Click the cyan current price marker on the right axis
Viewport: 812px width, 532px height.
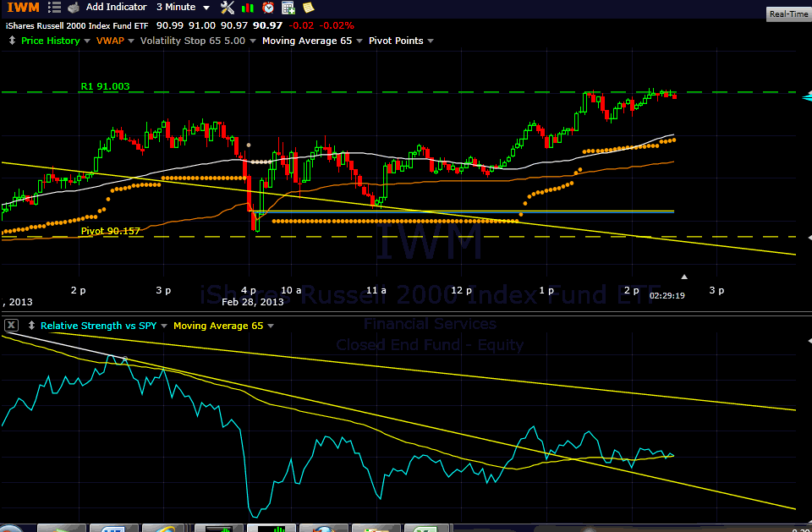[x=806, y=97]
